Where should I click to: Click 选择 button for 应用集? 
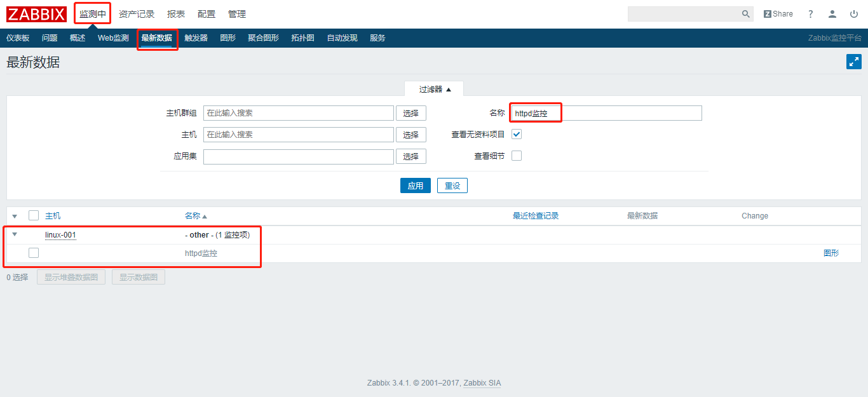point(411,156)
